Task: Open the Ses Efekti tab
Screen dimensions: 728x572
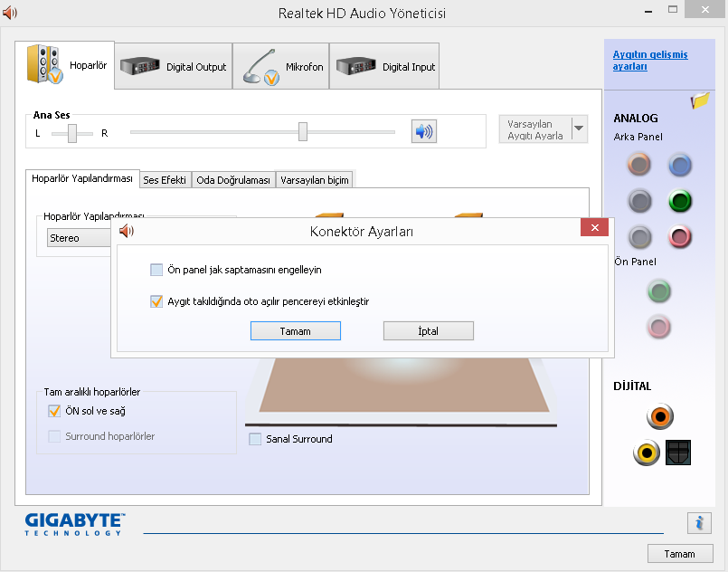Action: [x=165, y=180]
